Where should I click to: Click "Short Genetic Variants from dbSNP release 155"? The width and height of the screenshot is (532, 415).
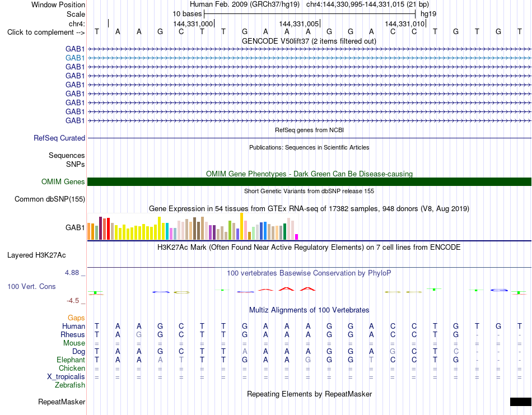tap(309, 191)
